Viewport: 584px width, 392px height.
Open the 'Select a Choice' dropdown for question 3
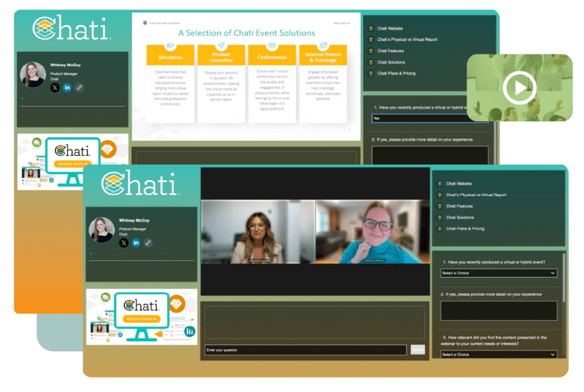click(498, 354)
